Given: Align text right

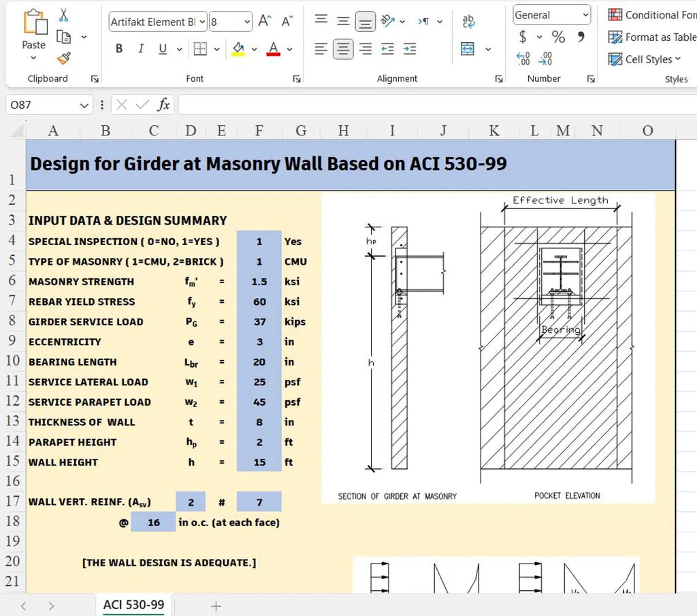Looking at the screenshot, I should pos(366,48).
